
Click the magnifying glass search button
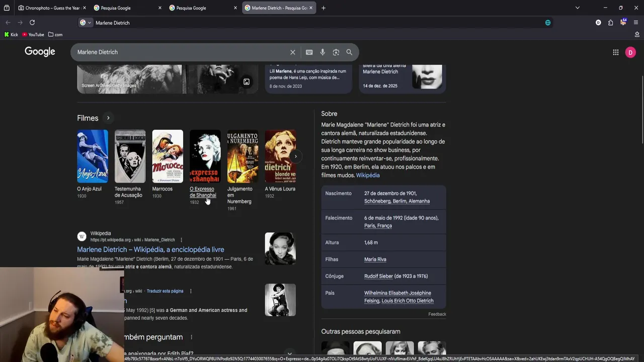click(349, 52)
